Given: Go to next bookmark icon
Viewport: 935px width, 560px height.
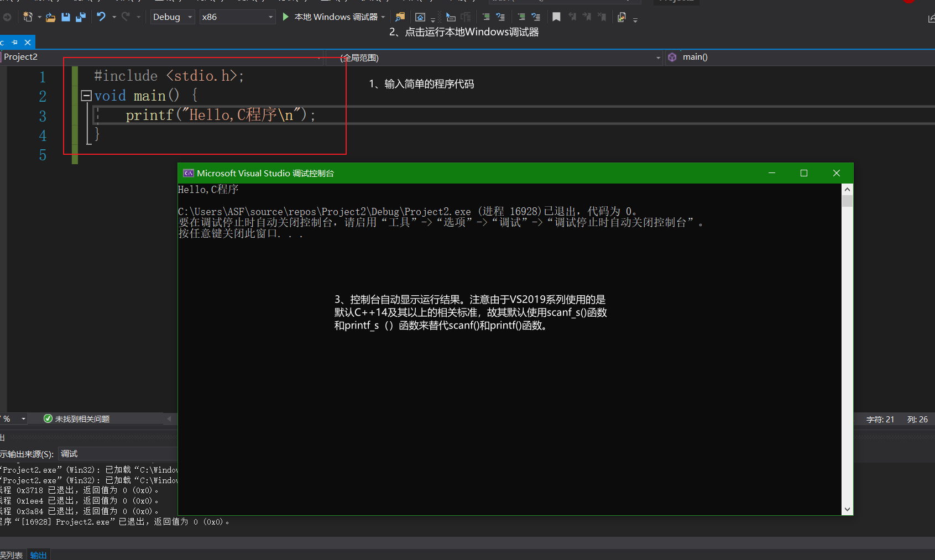Looking at the screenshot, I should pyautogui.click(x=587, y=17).
